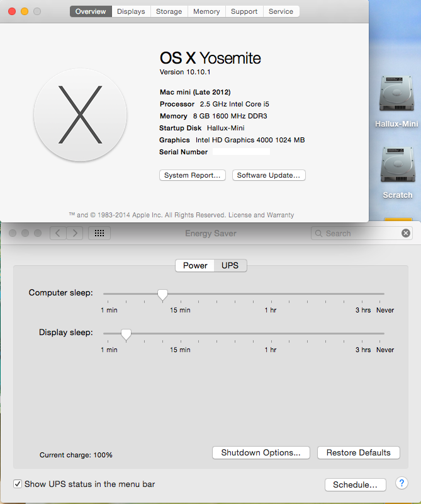Click the '8 GB 1600 MHz DDR3' memory value
This screenshot has width=421, height=504.
tap(230, 116)
